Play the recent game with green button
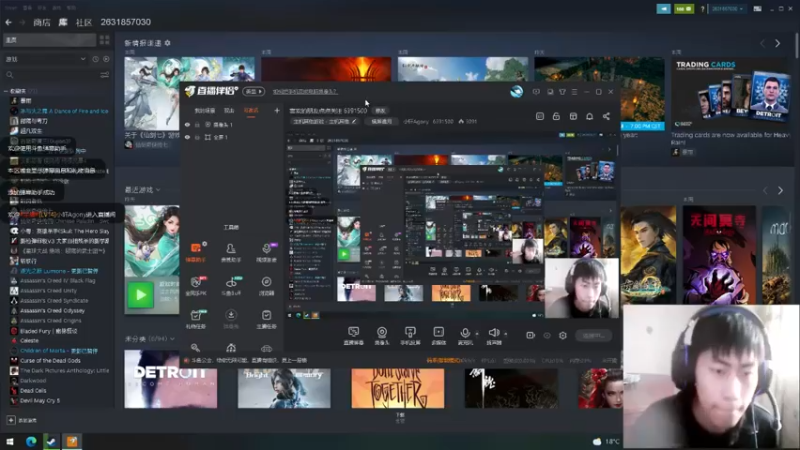Screen dimensions: 800x450 point(140,295)
